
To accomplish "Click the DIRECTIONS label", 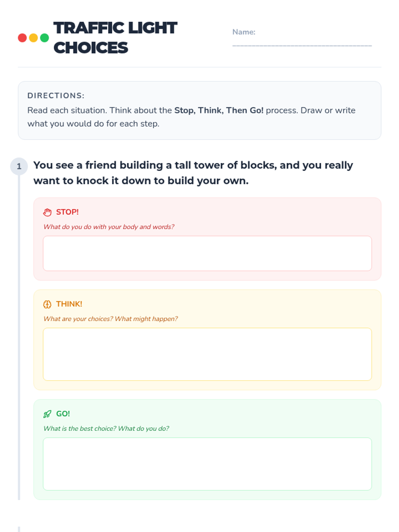I will [56, 96].
